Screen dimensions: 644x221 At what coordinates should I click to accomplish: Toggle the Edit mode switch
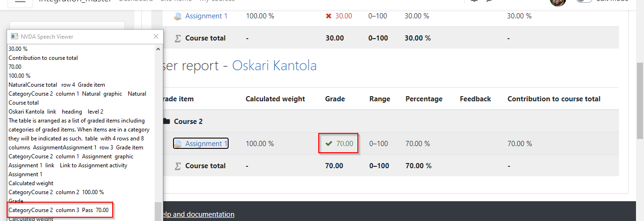click(584, 1)
